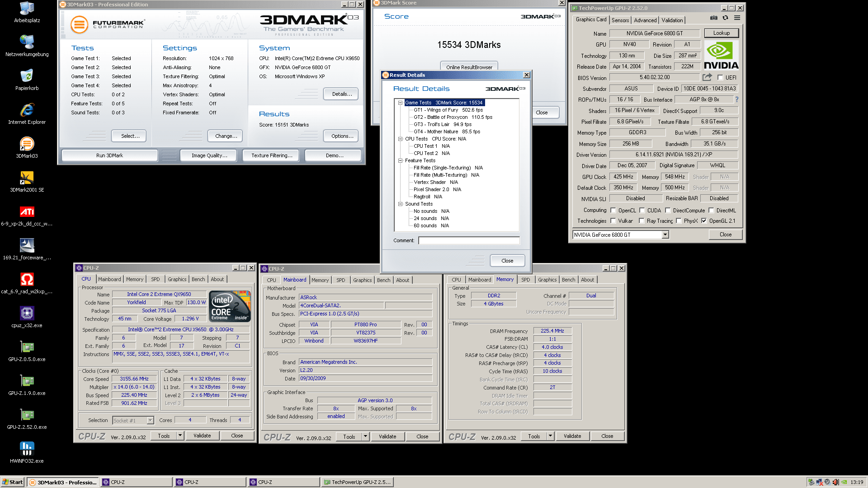Image resolution: width=868 pixels, height=488 pixels.
Task: Select the Arbeitsplatz desktop icon
Action: [27, 13]
